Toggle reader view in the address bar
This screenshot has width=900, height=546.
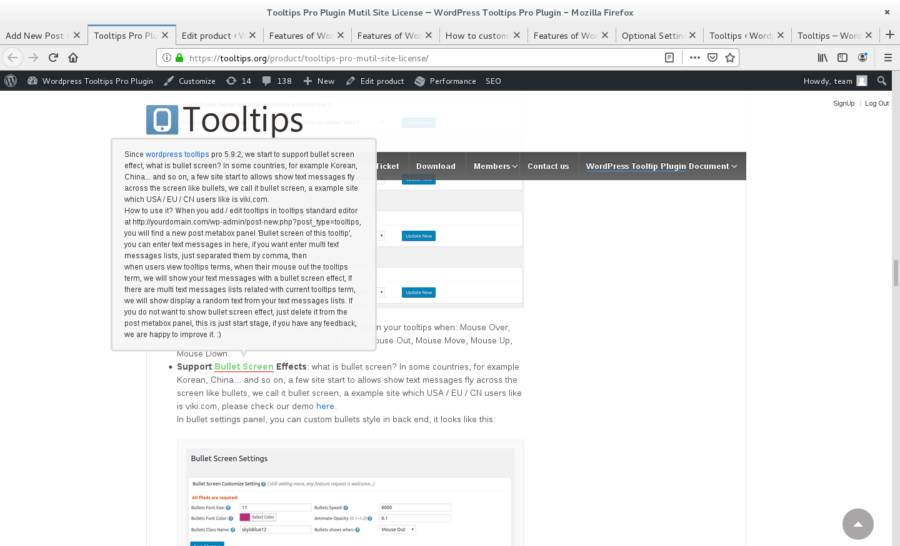(669, 57)
